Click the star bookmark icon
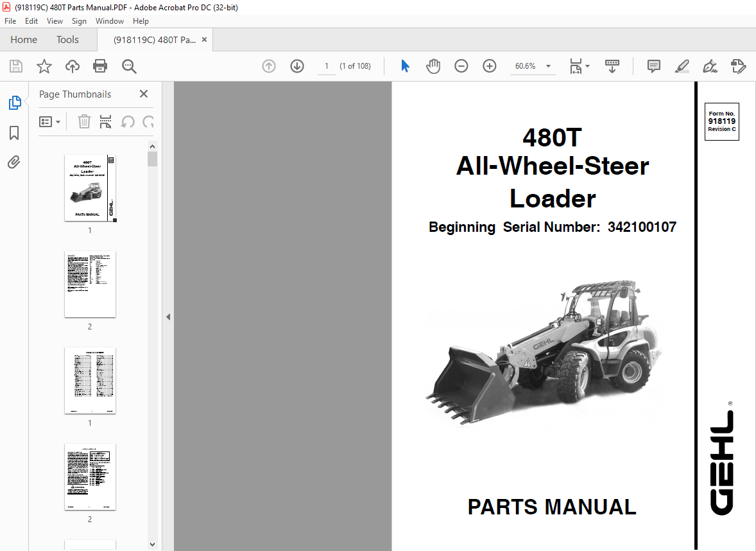 point(44,66)
